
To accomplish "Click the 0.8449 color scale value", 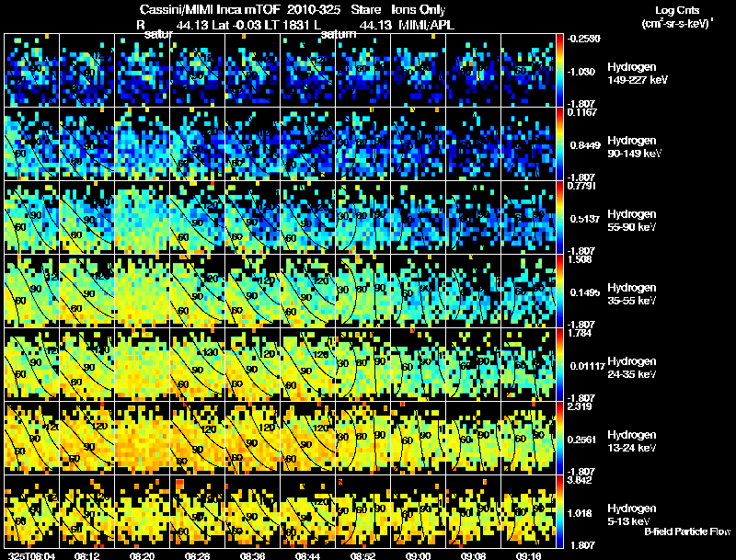I will [585, 145].
